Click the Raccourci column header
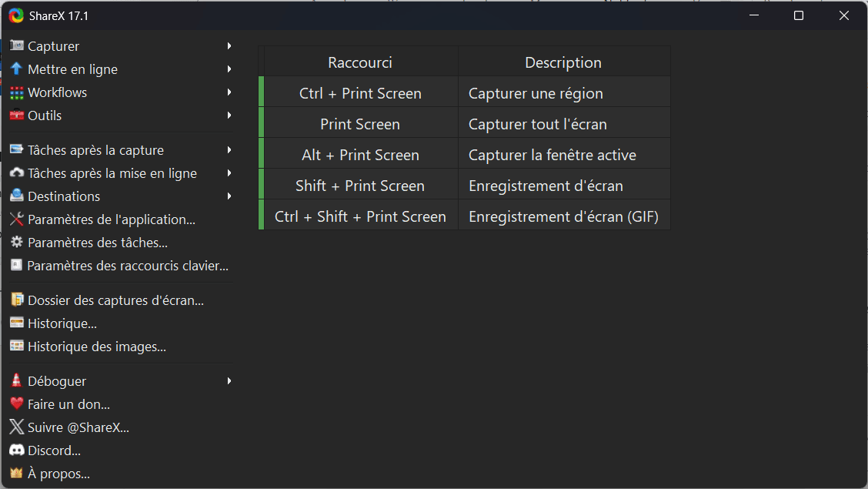Viewport: 868px width, 489px height. pos(360,62)
